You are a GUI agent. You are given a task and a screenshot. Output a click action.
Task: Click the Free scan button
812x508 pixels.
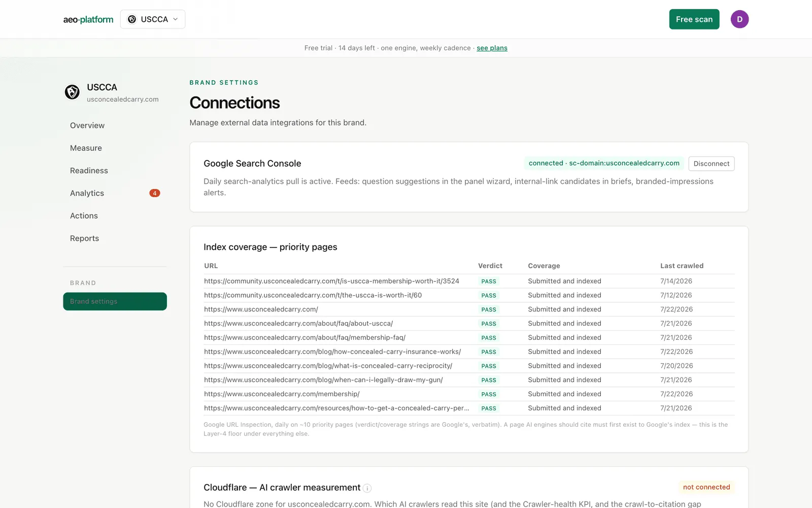coord(694,19)
